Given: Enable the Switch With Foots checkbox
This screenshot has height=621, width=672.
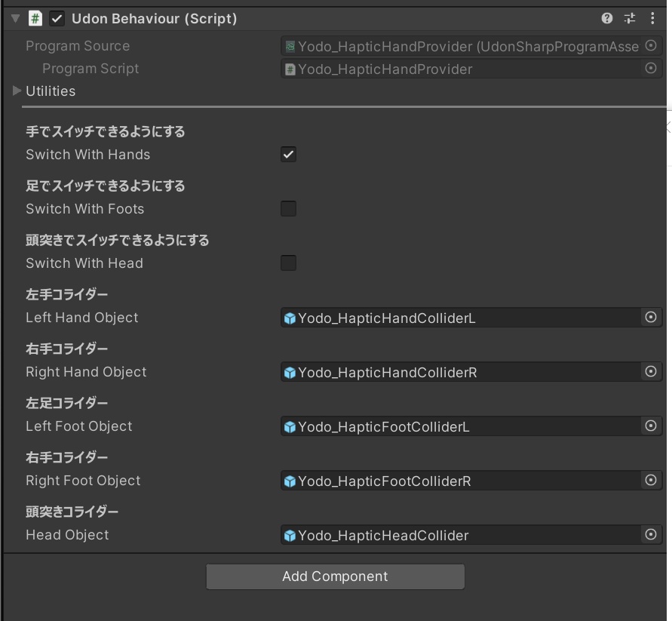Looking at the screenshot, I should tap(288, 208).
